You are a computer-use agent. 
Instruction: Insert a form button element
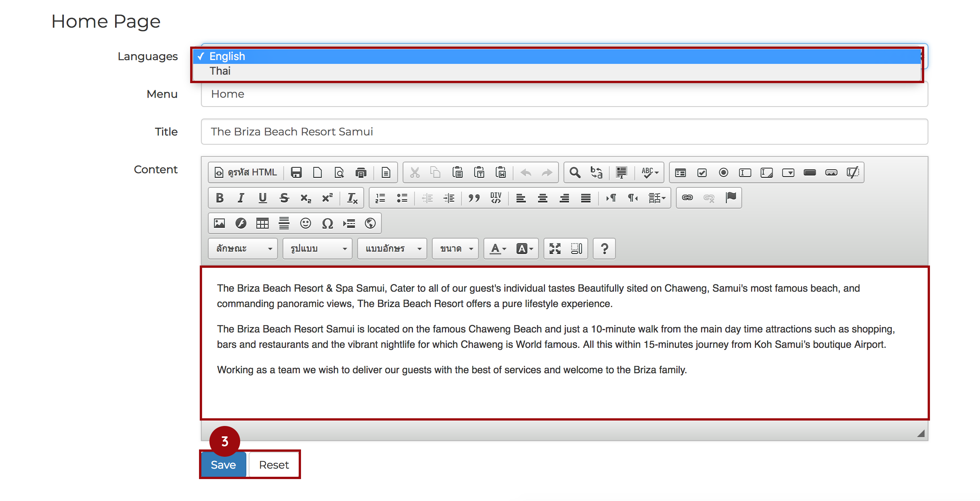point(810,172)
